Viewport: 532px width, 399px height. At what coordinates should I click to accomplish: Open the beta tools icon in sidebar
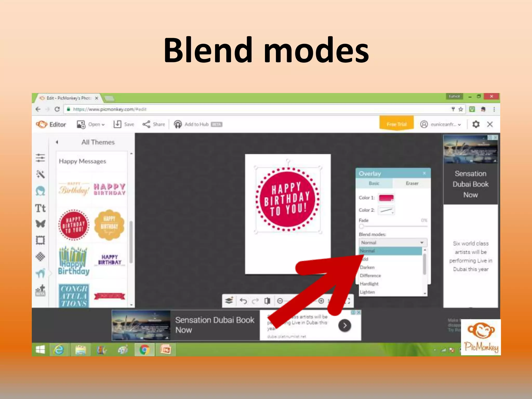[x=40, y=290]
